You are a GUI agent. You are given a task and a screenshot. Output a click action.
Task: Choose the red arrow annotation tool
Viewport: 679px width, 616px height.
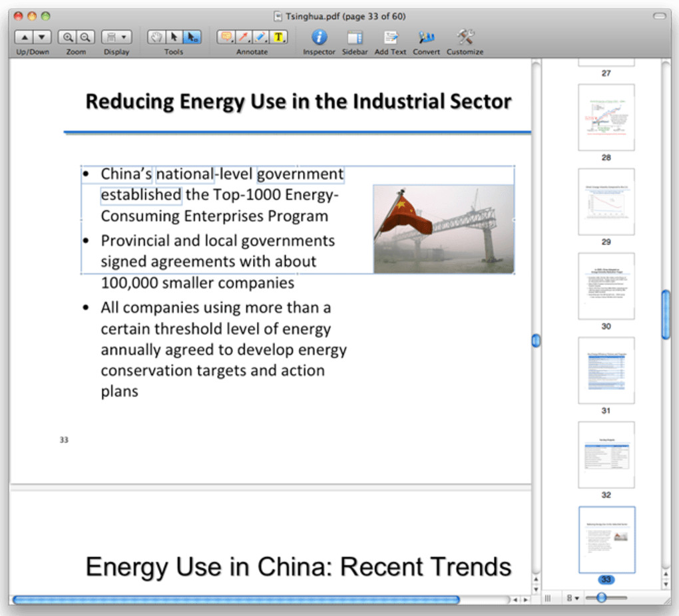244,37
